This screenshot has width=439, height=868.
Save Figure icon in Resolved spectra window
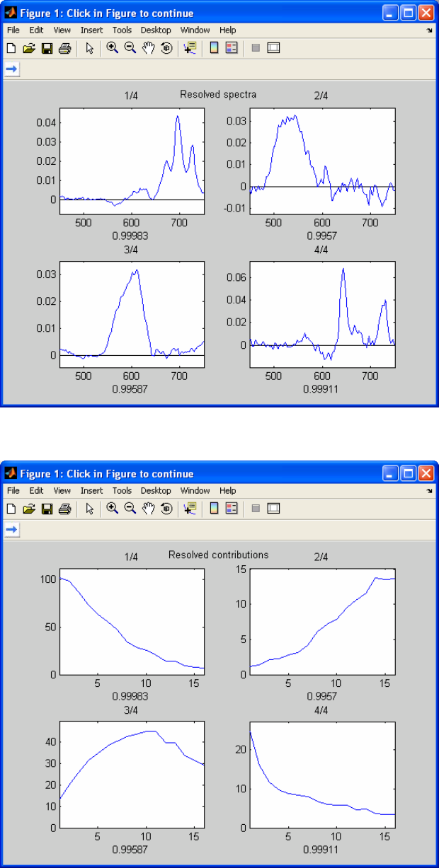pyautogui.click(x=47, y=49)
